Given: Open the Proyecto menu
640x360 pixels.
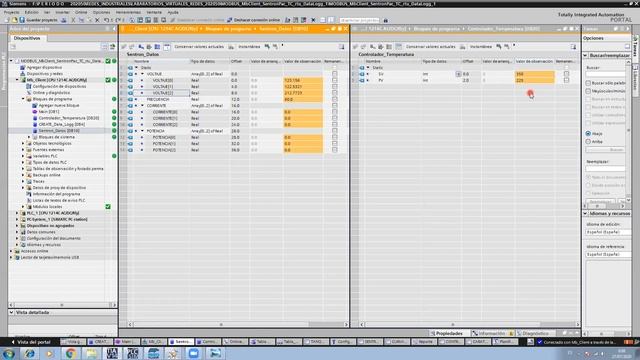Looking at the screenshot, I should [x=11, y=12].
